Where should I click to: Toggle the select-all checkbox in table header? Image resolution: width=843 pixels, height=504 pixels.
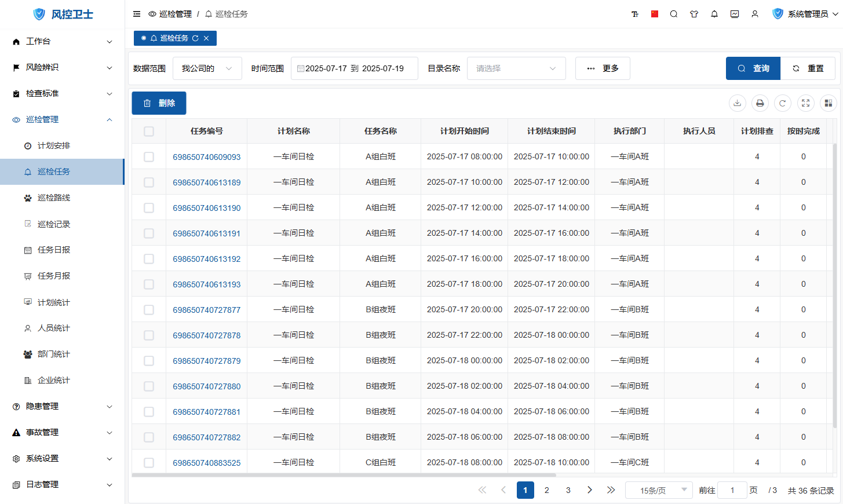pyautogui.click(x=149, y=132)
